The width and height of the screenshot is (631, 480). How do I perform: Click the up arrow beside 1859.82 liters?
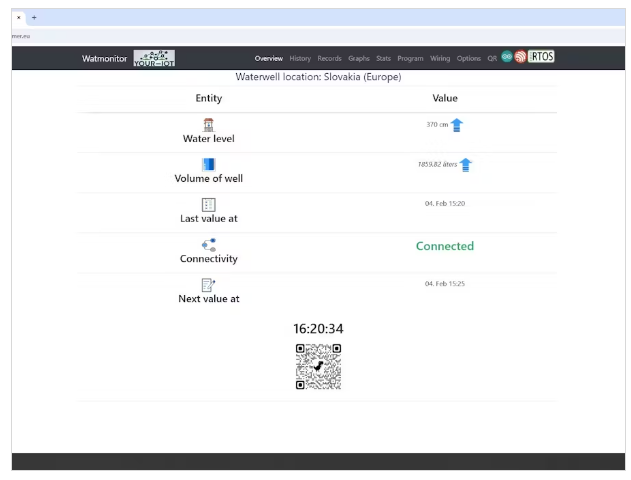[465, 165]
